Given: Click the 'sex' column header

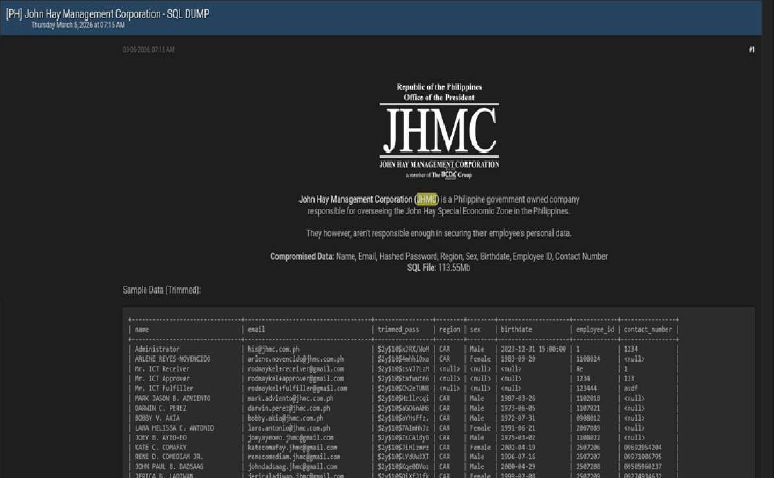Looking at the screenshot, I should tap(477, 329).
